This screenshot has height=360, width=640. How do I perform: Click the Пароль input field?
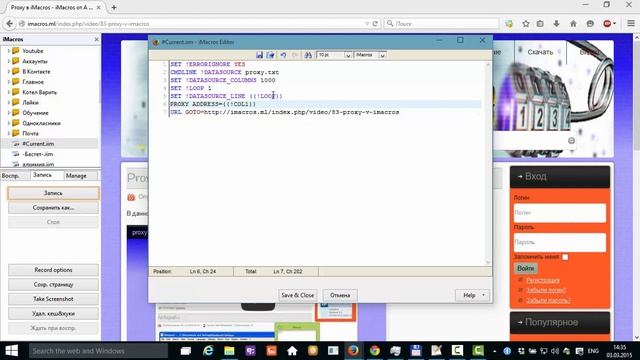pos(560,242)
